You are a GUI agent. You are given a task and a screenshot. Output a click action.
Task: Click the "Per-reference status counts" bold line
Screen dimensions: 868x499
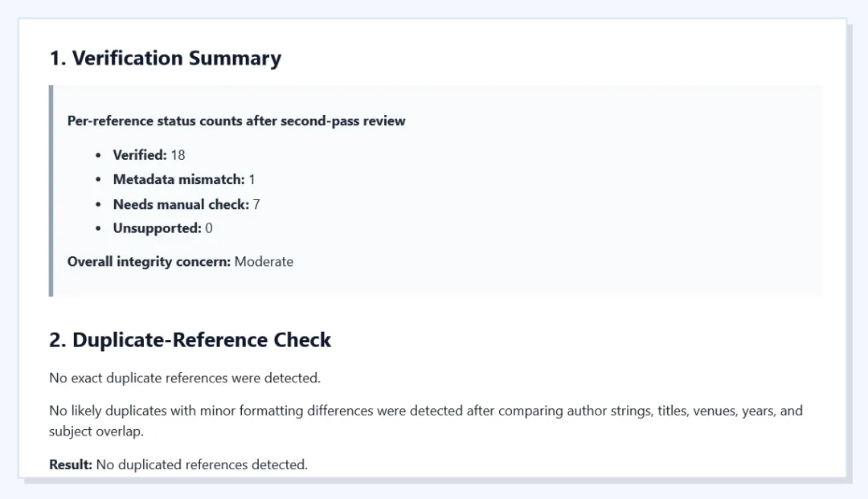click(x=236, y=121)
